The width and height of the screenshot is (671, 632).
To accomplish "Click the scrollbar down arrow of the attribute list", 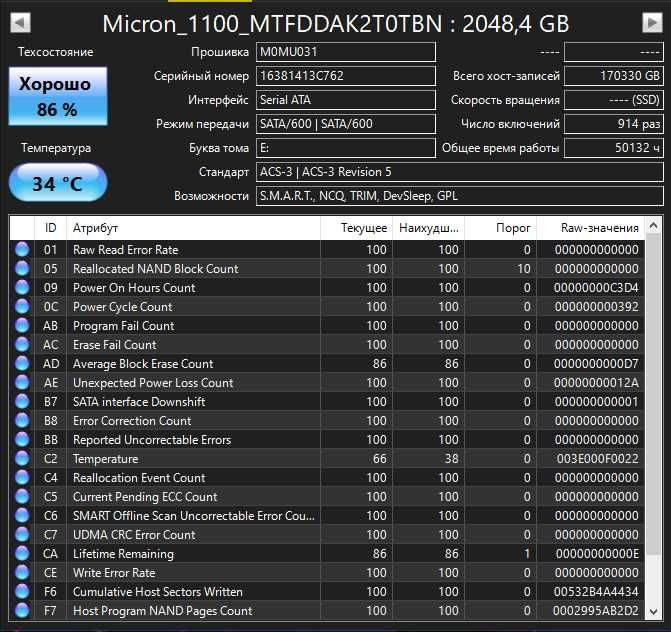I will point(653,611).
